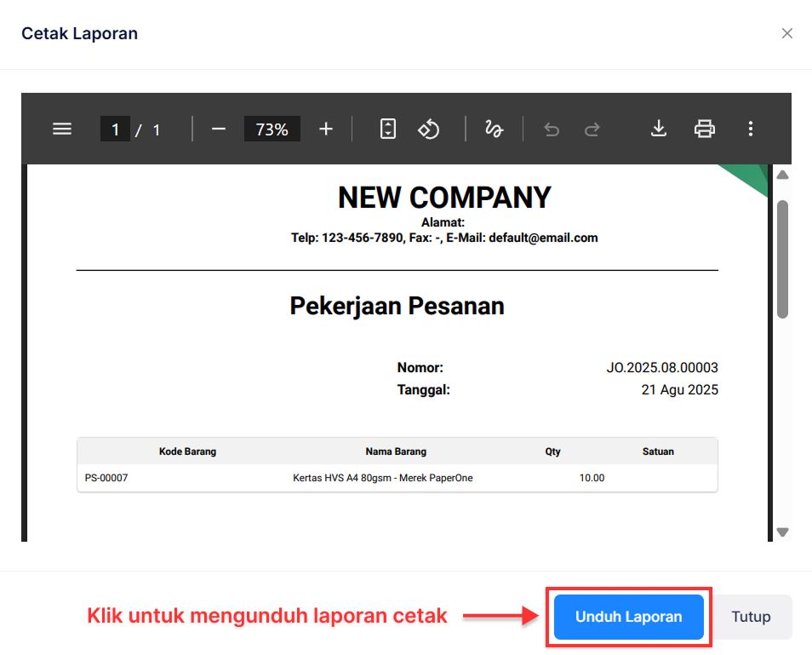Zoom in with the plus control
Image resolution: width=812 pixels, height=655 pixels.
[325, 129]
